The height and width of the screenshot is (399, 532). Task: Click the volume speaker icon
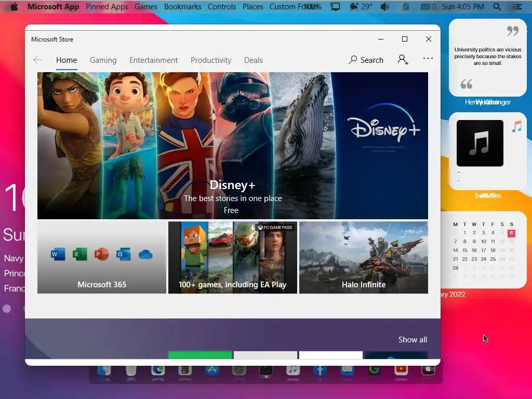pyautogui.click(x=384, y=7)
